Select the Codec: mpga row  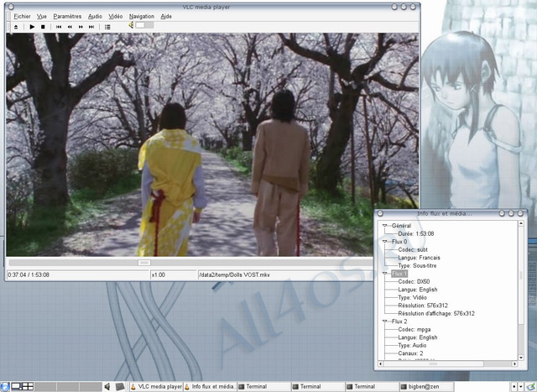[414, 329]
